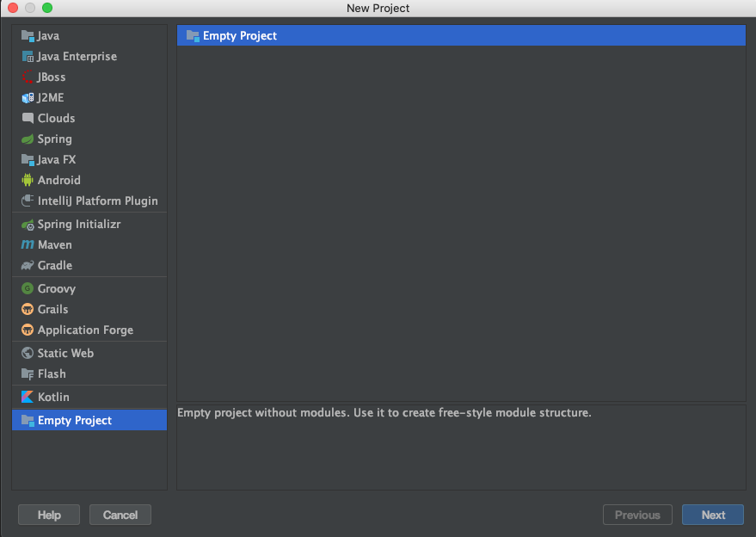Viewport: 756px width, 537px height.
Task: Select Application Forge entry
Action: point(89,330)
